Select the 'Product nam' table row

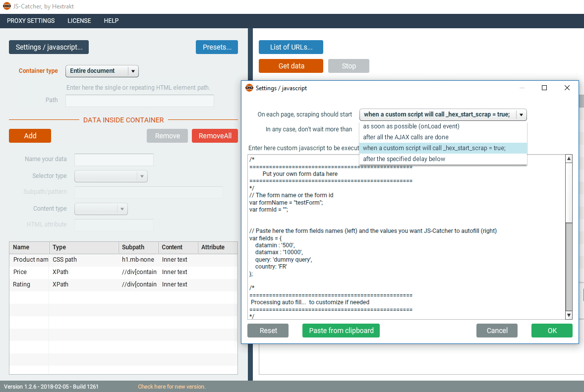pos(123,260)
